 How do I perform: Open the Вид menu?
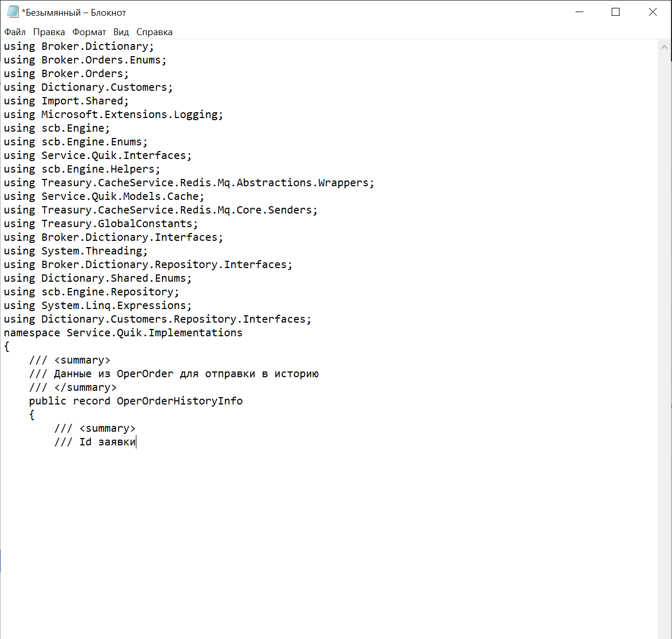point(121,32)
